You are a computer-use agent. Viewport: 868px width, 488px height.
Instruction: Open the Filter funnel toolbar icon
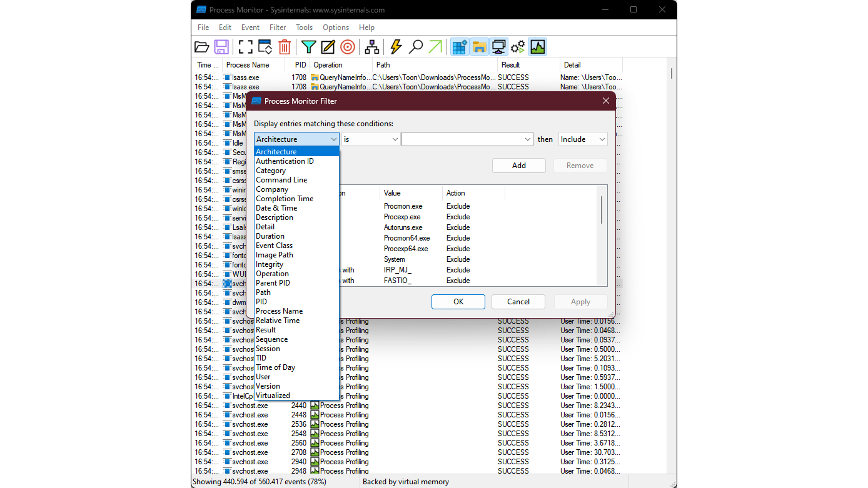(x=308, y=47)
